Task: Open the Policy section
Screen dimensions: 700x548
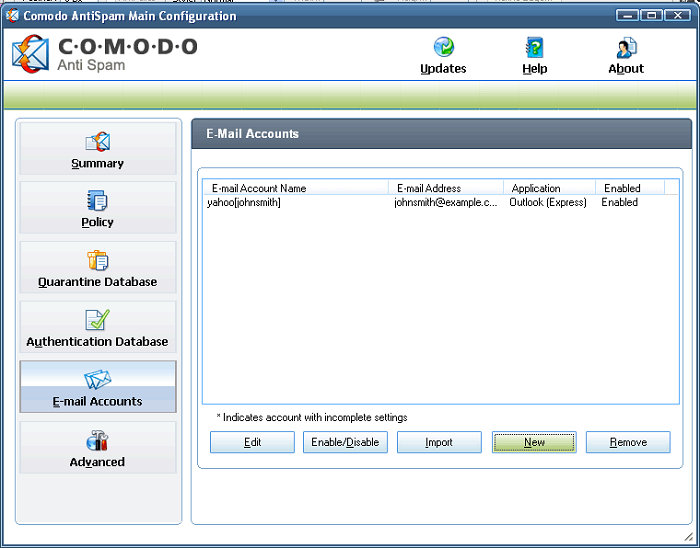Action: pyautogui.click(x=98, y=208)
